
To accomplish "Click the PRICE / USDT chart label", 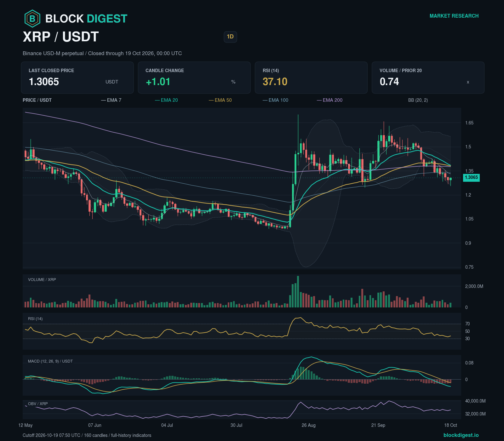I will (x=37, y=100).
